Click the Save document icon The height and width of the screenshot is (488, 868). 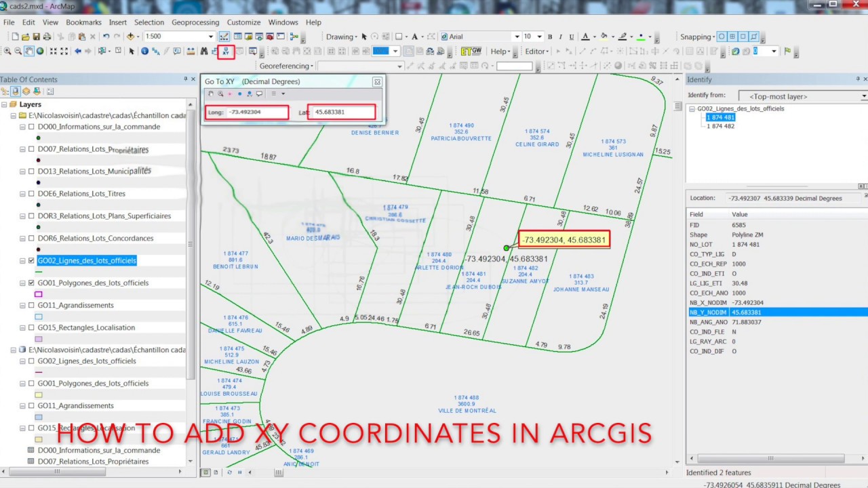click(x=36, y=37)
